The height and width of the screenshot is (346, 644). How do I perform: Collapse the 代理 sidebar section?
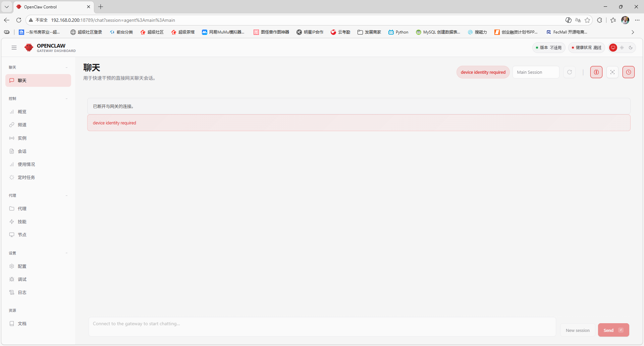pos(66,195)
